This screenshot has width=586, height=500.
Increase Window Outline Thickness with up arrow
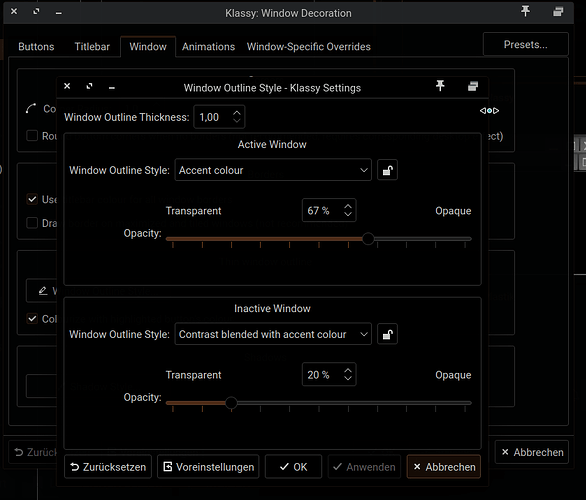pyautogui.click(x=237, y=113)
